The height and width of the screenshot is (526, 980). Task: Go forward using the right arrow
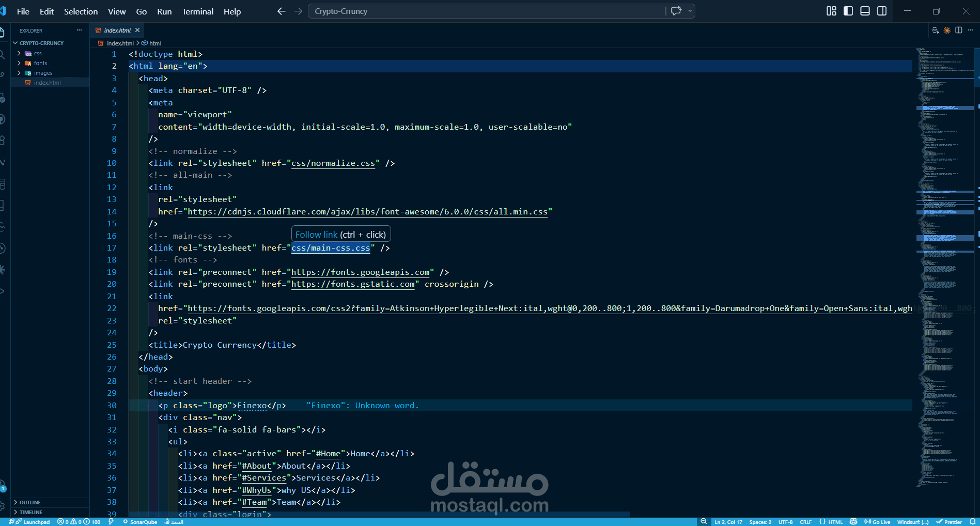coord(298,11)
